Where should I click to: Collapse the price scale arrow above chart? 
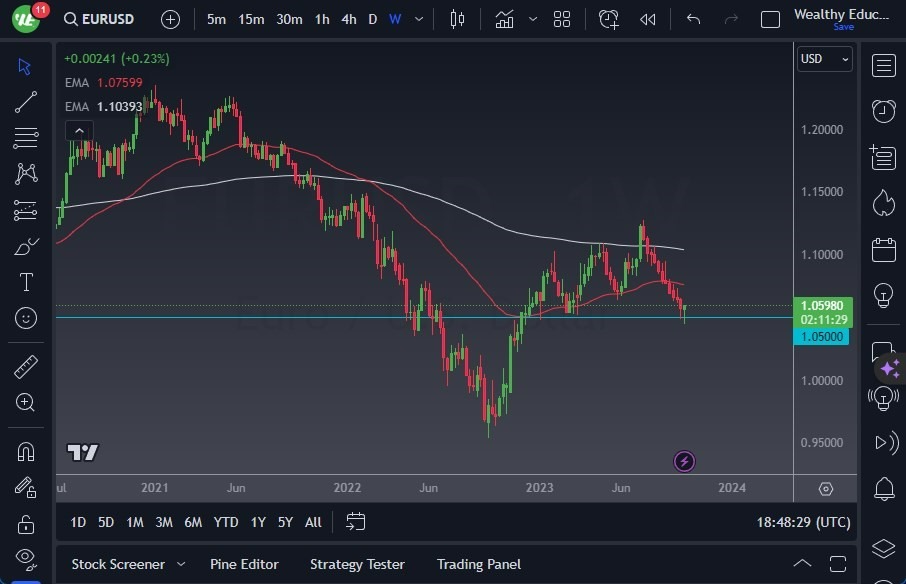79,130
